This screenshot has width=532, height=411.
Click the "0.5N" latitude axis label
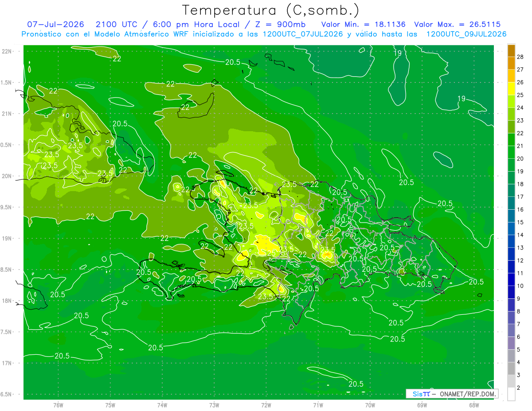[7, 145]
